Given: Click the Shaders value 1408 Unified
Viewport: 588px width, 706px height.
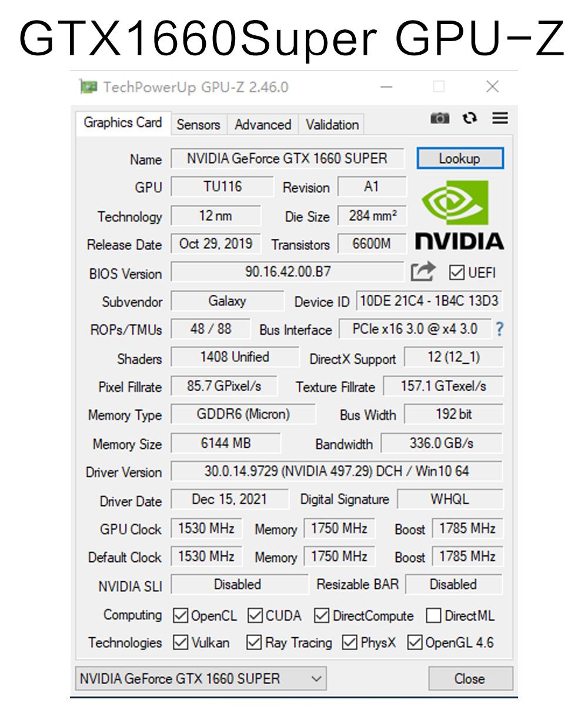Looking at the screenshot, I should (235, 357).
